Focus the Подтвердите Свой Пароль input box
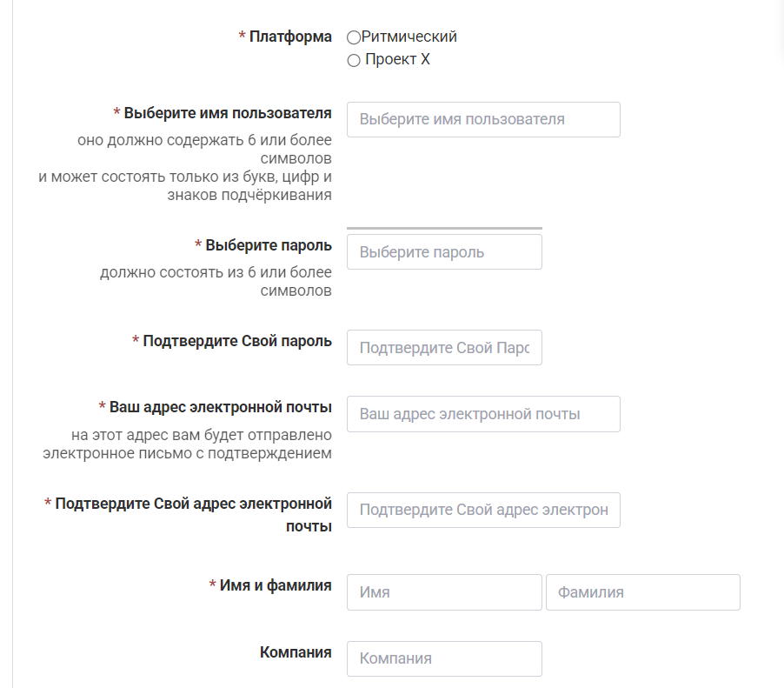Image resolution: width=784 pixels, height=688 pixels. click(444, 348)
